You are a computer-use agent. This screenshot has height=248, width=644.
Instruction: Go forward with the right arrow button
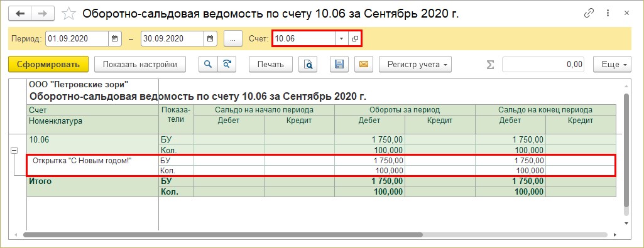(x=42, y=14)
